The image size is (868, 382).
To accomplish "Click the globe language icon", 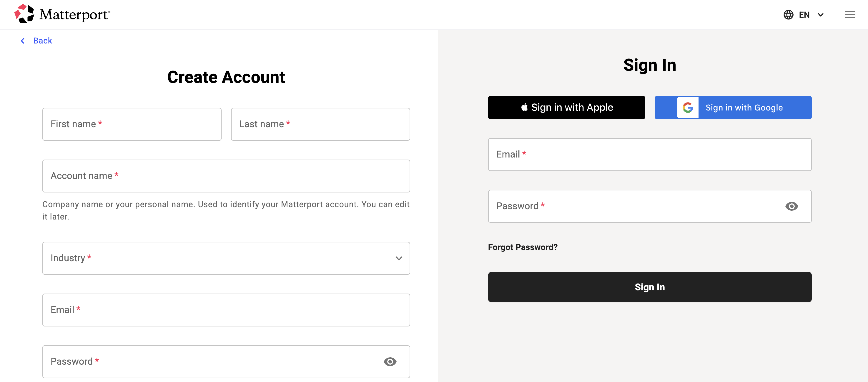I will [x=788, y=15].
